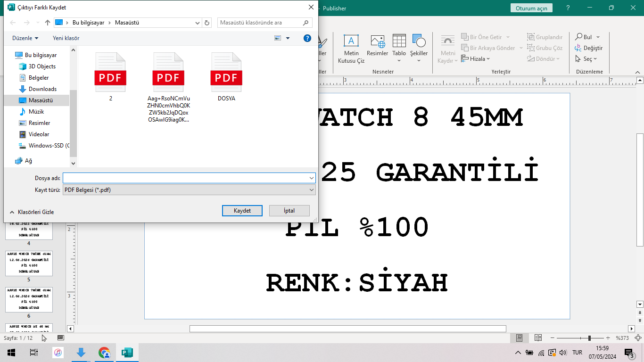Select Bu bilgisayar in navigation tree
The height and width of the screenshot is (362, 644).
[x=36, y=55]
